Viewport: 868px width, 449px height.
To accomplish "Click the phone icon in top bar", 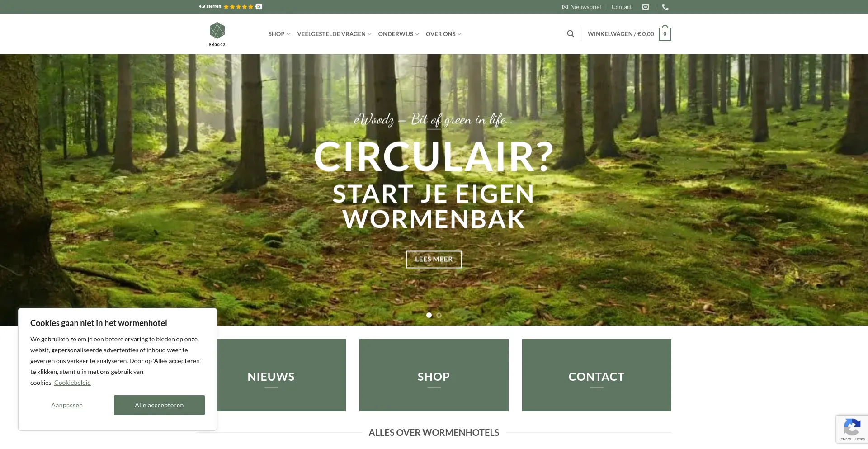I will (x=665, y=7).
